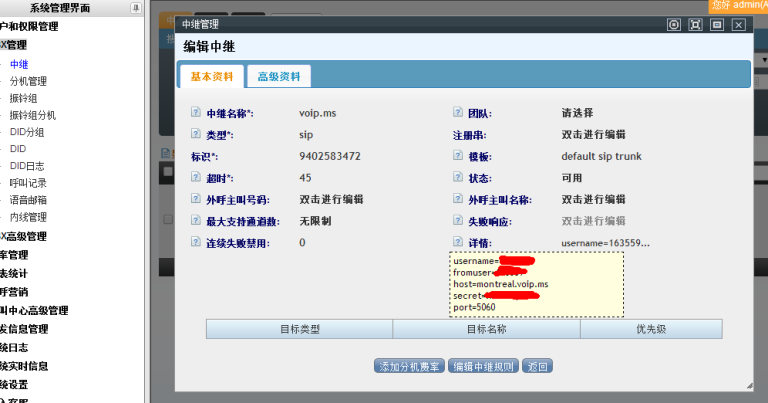
Task: Click help icon beside 团队 field
Action: coord(459,113)
